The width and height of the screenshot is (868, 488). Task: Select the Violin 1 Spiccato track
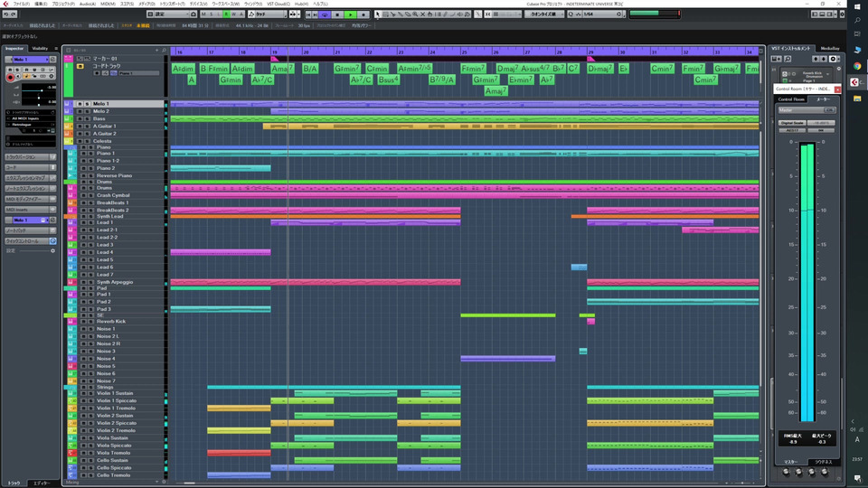117,400
